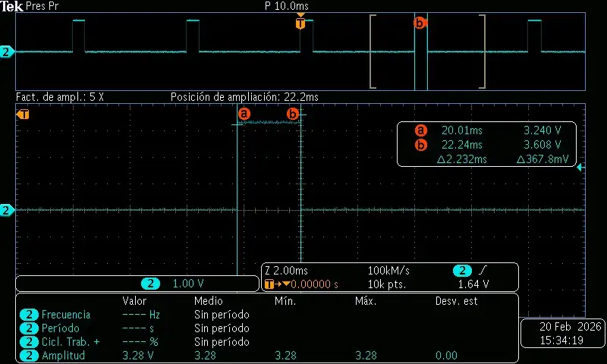Image resolution: width=607 pixels, height=364 pixels.
Task: Click the P 10.0ms timebase readout
Action: coord(287,6)
